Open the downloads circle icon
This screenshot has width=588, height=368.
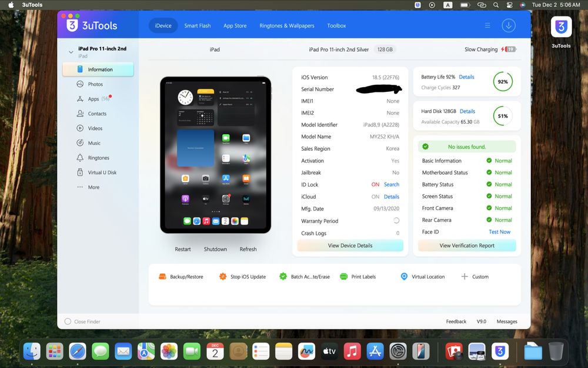tap(509, 25)
